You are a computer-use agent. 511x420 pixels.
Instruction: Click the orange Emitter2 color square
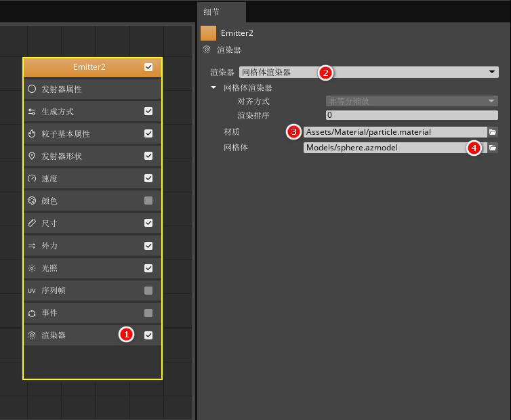pyautogui.click(x=208, y=33)
